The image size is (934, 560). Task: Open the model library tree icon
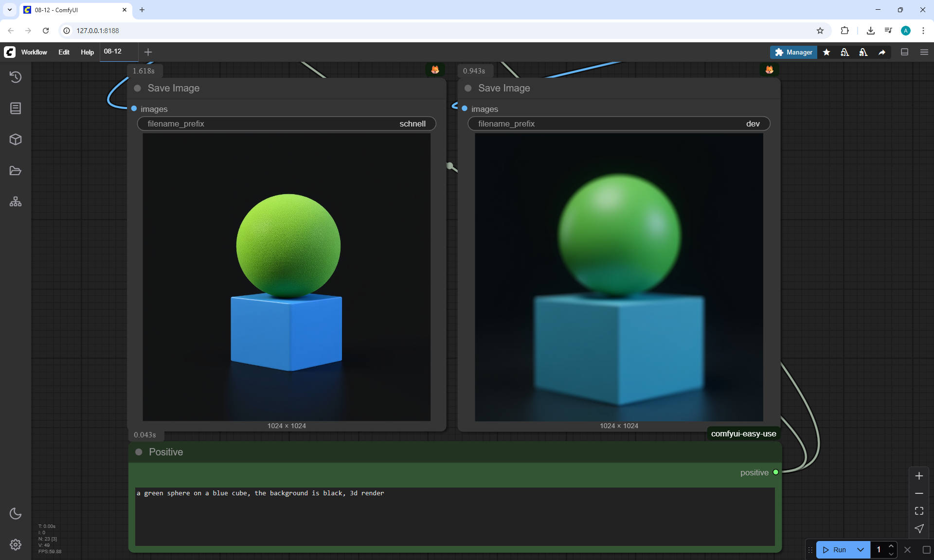point(16,201)
